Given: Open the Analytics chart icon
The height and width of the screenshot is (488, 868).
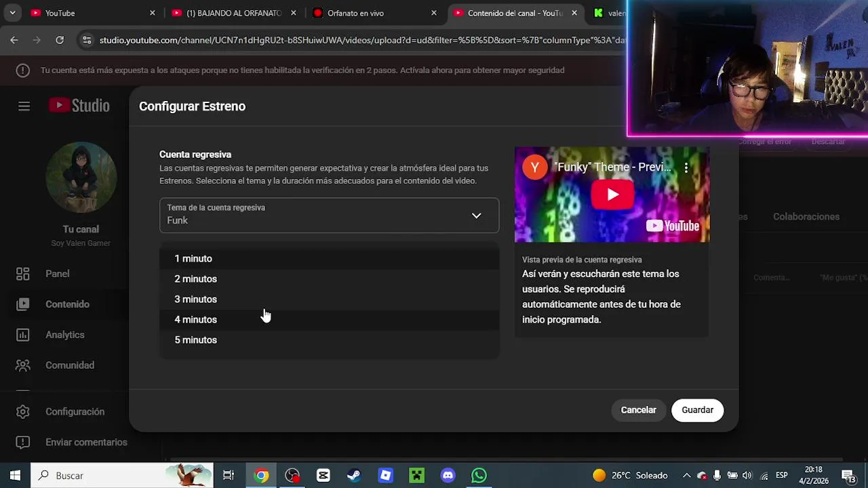Looking at the screenshot, I should click(x=23, y=335).
